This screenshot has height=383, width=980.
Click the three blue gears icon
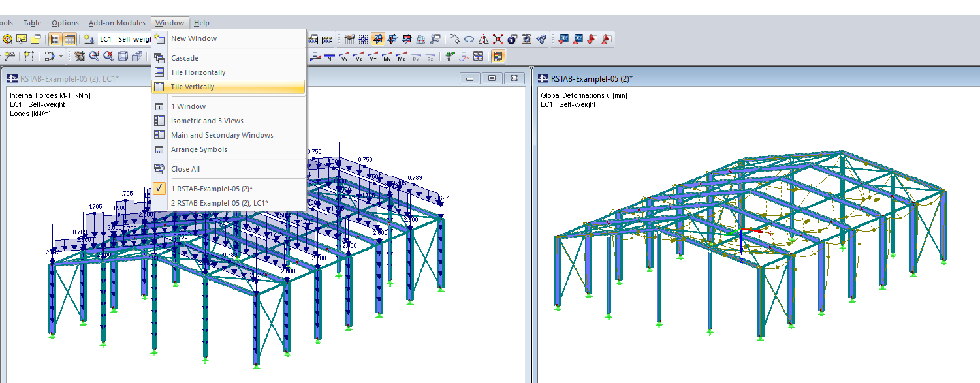[x=541, y=39]
